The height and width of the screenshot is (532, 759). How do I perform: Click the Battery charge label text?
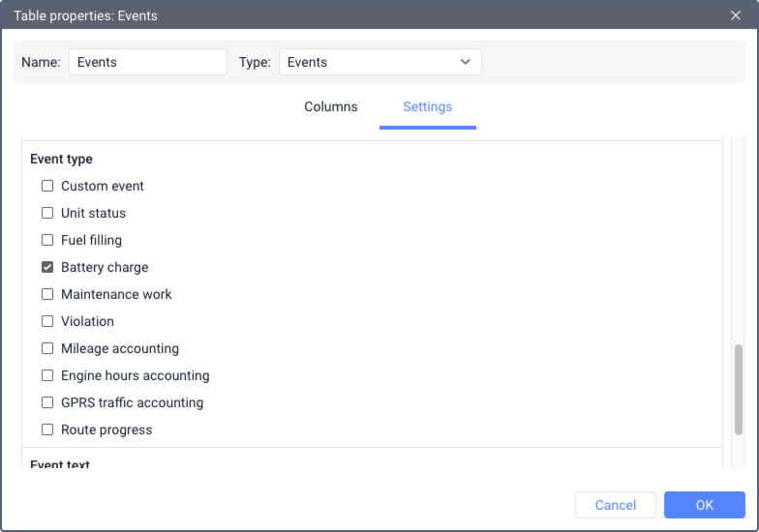click(x=105, y=267)
